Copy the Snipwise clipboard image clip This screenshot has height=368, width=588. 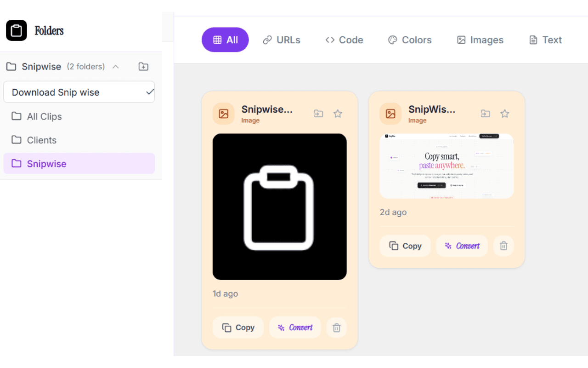pos(238,327)
